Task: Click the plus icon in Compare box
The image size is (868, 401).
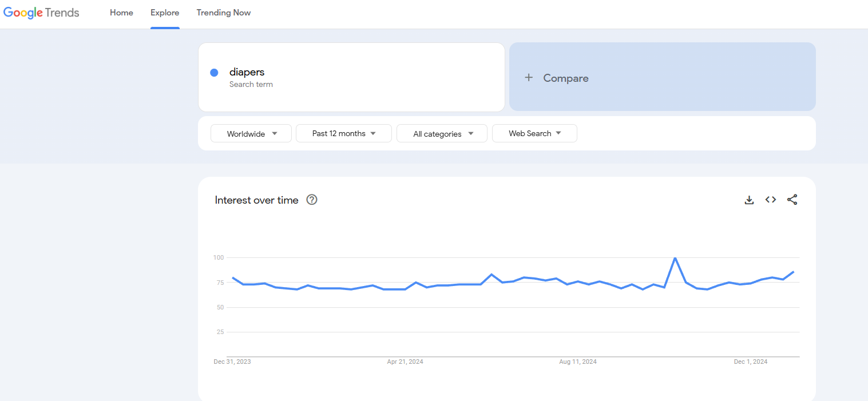Action: [x=529, y=78]
